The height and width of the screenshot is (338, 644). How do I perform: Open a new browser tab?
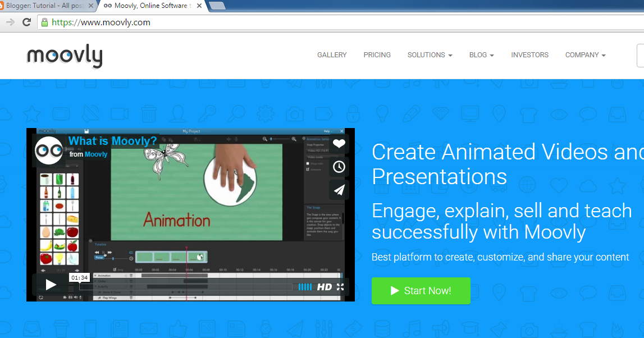217,6
